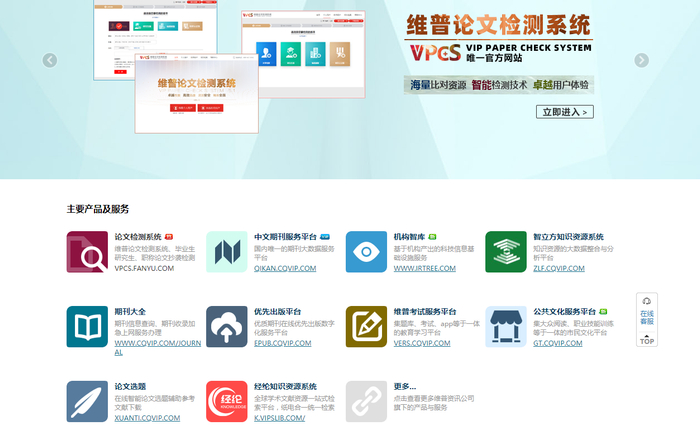Follow the XUANTI.CQVIP.COM link
The width and height of the screenshot is (700, 440).
click(147, 418)
